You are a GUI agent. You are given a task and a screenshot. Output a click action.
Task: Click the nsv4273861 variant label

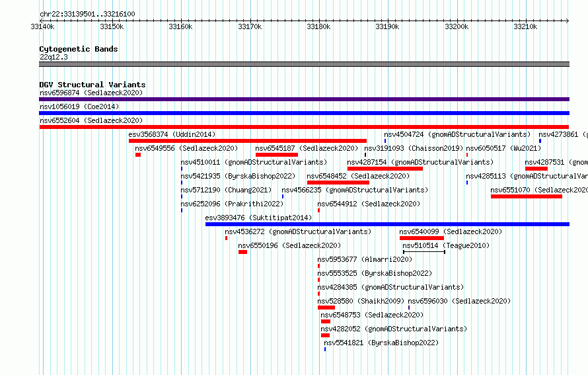tap(564, 134)
